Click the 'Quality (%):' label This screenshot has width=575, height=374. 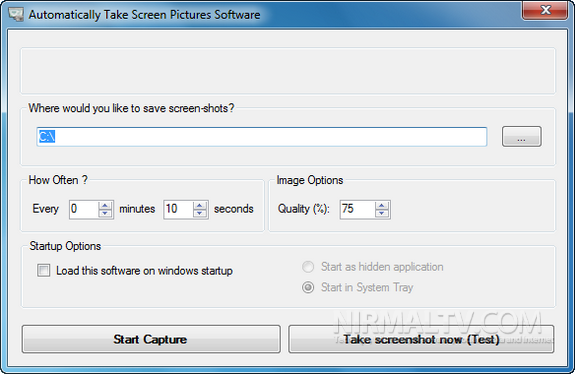304,209
